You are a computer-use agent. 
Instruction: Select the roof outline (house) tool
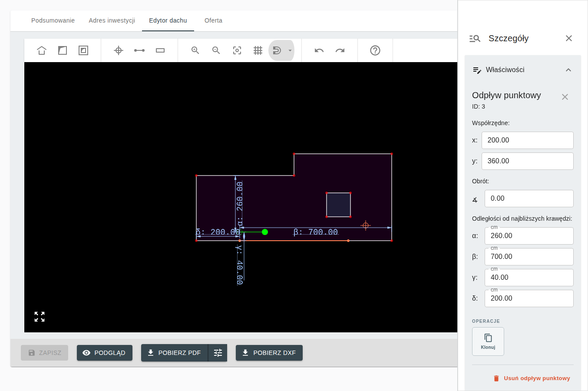(42, 50)
